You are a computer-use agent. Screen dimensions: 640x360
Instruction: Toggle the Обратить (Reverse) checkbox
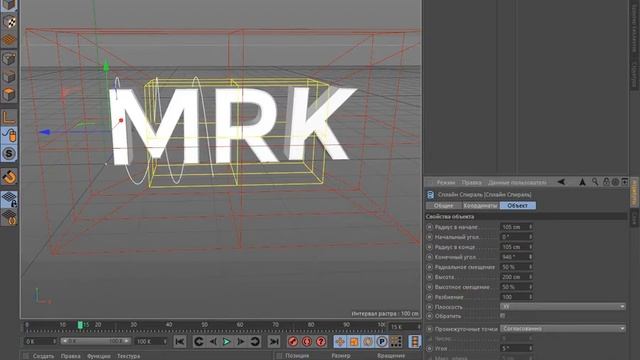(502, 316)
